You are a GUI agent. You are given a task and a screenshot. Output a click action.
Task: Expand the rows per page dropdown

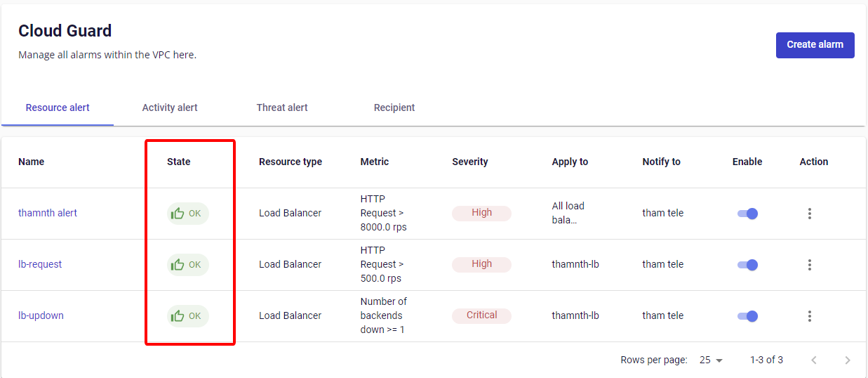click(x=711, y=360)
